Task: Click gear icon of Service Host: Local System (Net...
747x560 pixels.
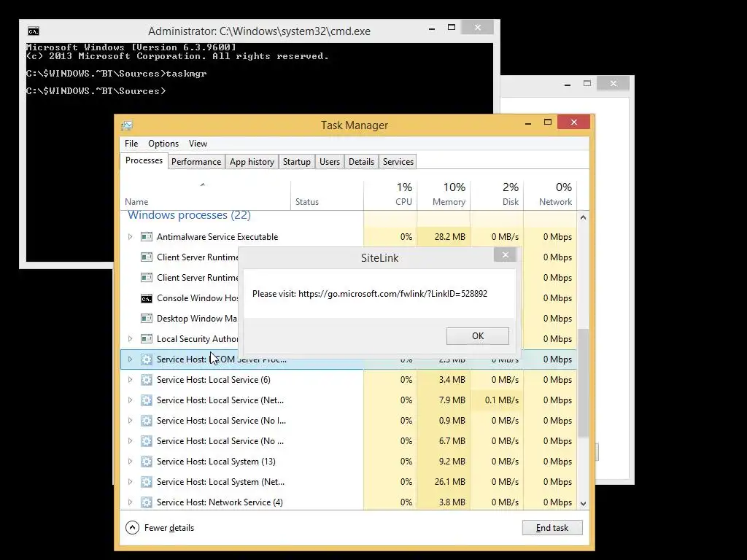Action: point(147,482)
